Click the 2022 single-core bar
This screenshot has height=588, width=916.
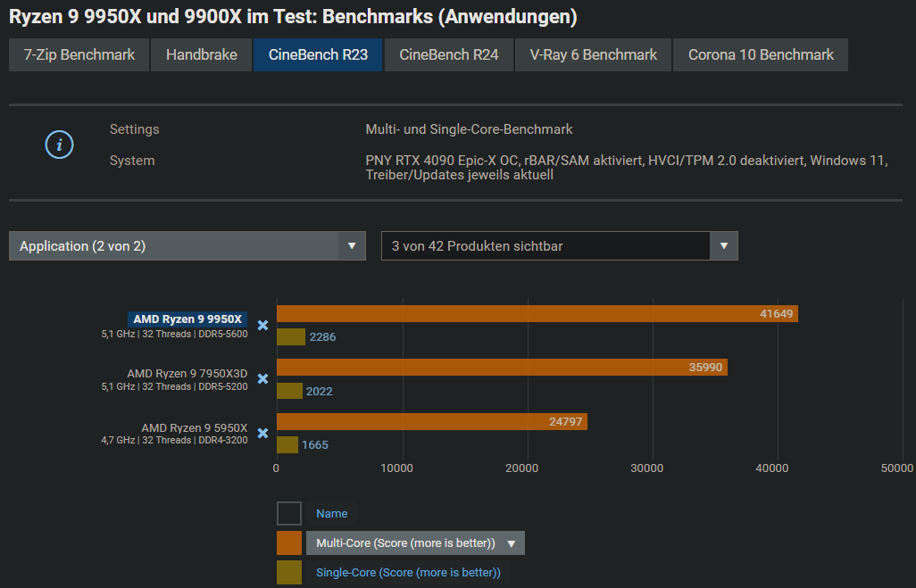pos(289,391)
